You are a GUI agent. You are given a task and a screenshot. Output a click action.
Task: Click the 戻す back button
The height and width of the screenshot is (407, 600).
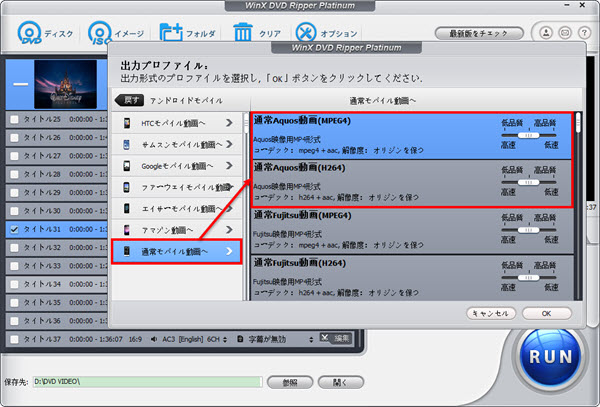tap(129, 101)
